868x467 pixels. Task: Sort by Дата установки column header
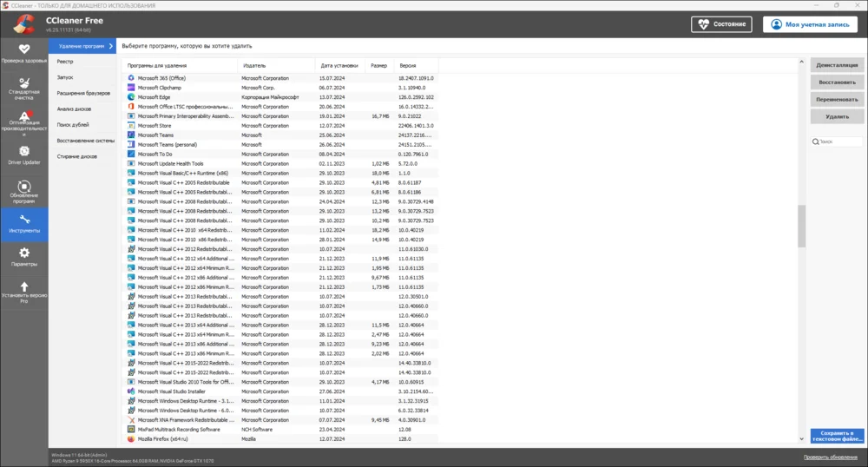point(340,65)
